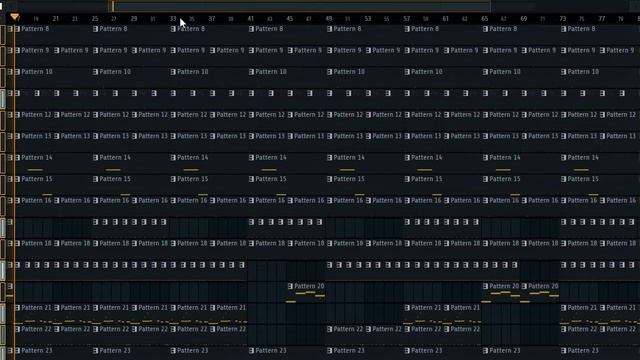Open clip menu icon of Pattern 22 at bar 49

329,329
